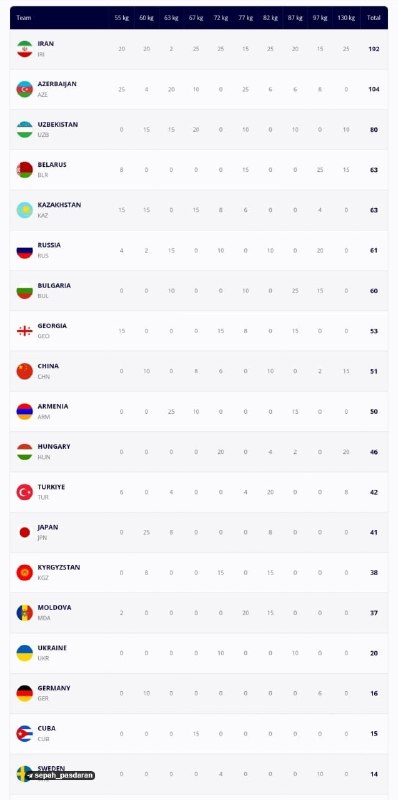The height and width of the screenshot is (800, 398).
Task: Open the RUSSIA team name link
Action: (49, 245)
